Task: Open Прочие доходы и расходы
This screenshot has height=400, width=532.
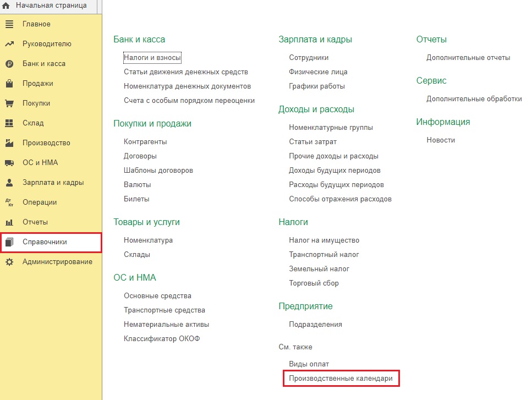Action: (333, 156)
